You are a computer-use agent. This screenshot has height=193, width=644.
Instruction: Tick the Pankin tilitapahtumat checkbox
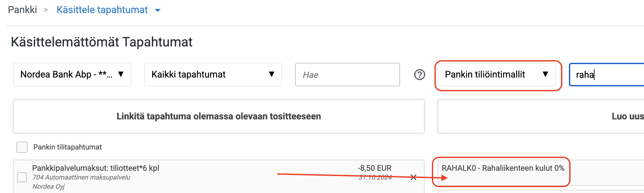tap(22, 147)
